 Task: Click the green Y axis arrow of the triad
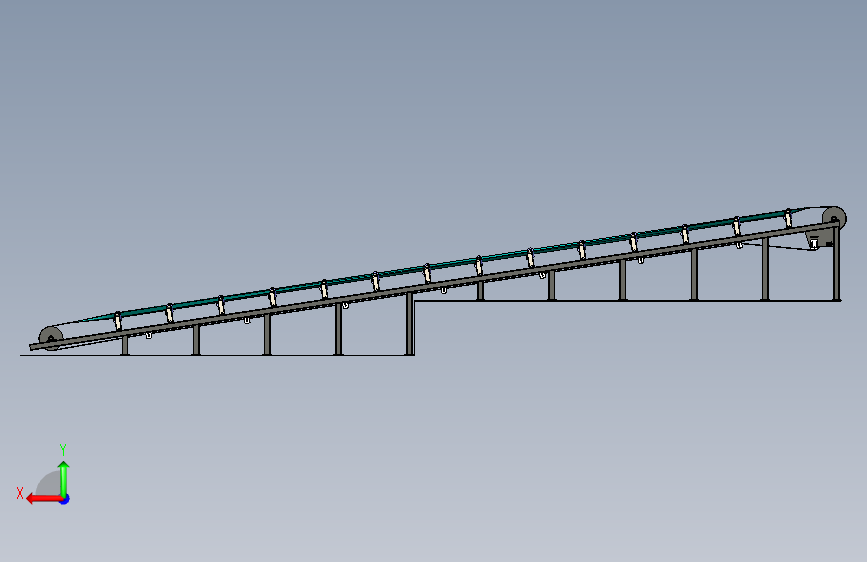pos(64,478)
